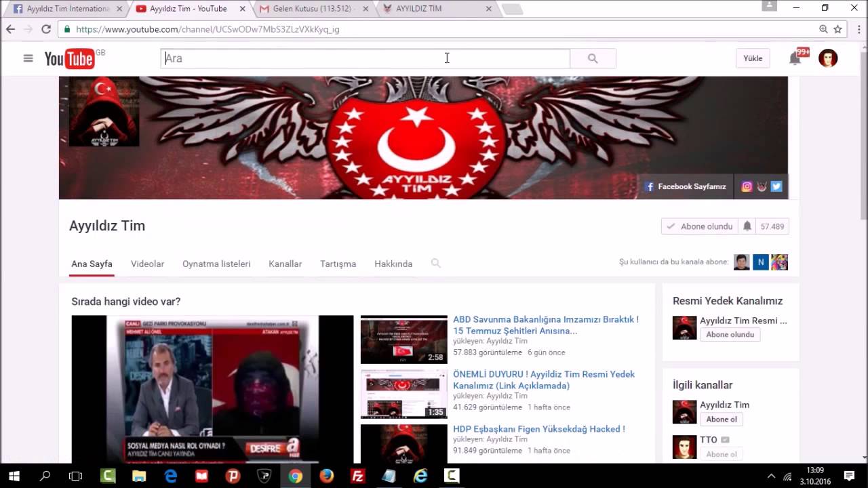This screenshot has height=488, width=868.
Task: Click the Abone olundu subscribed button
Action: click(700, 226)
